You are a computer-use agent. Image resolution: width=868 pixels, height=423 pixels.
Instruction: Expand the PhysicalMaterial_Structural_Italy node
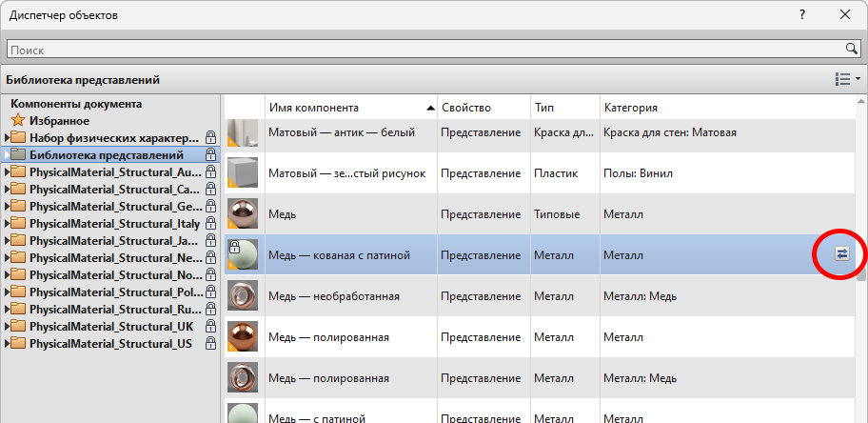(7, 224)
